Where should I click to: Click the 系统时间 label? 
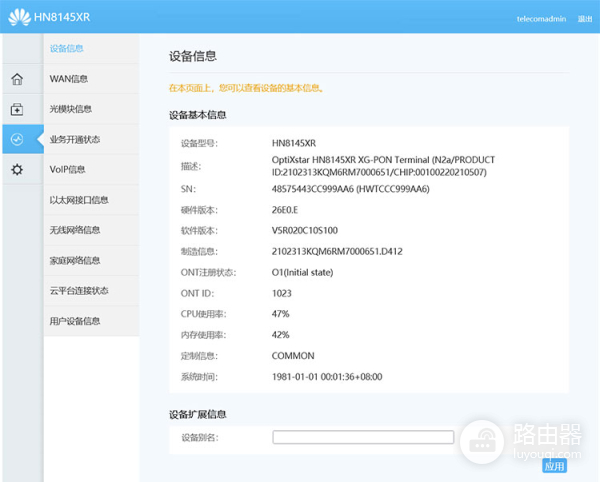199,377
